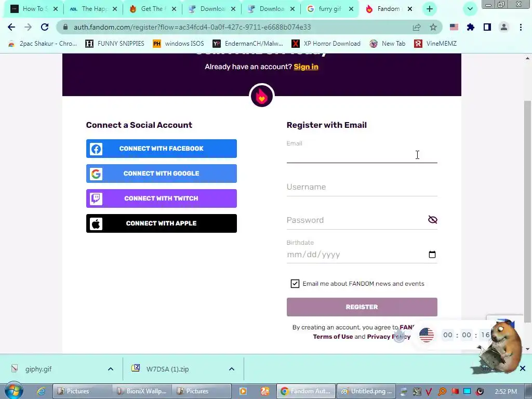
Task: Open the Extensions puzzle piece menu
Action: click(470, 27)
